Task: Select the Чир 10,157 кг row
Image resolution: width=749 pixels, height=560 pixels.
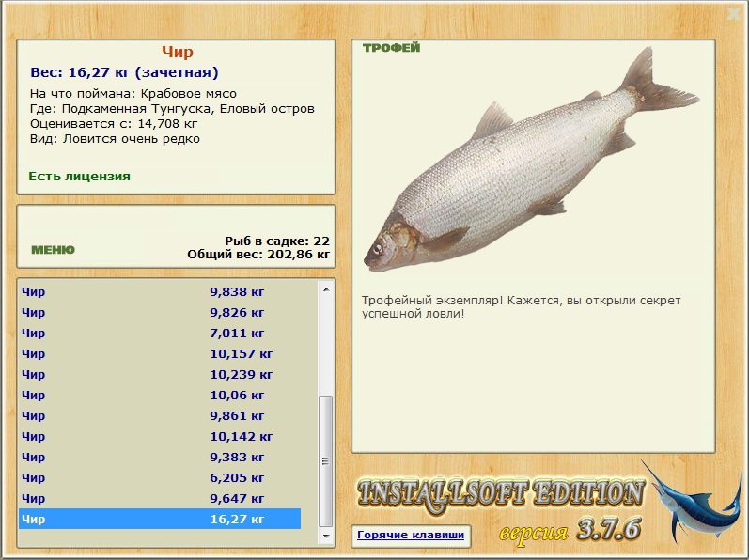Action: tap(160, 354)
